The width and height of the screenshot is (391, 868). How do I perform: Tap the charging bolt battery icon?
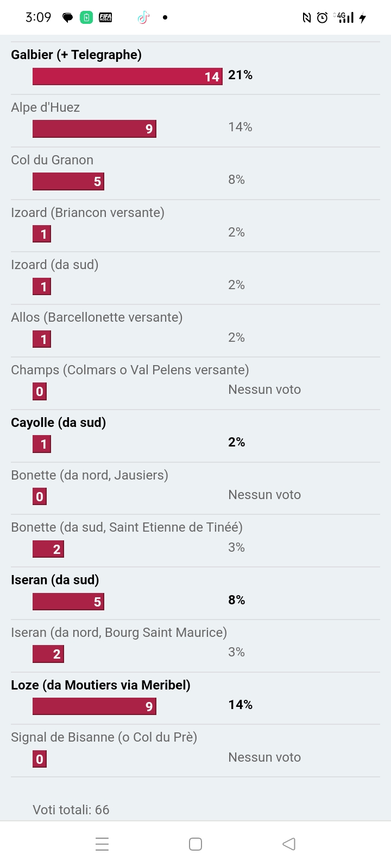coord(363,18)
